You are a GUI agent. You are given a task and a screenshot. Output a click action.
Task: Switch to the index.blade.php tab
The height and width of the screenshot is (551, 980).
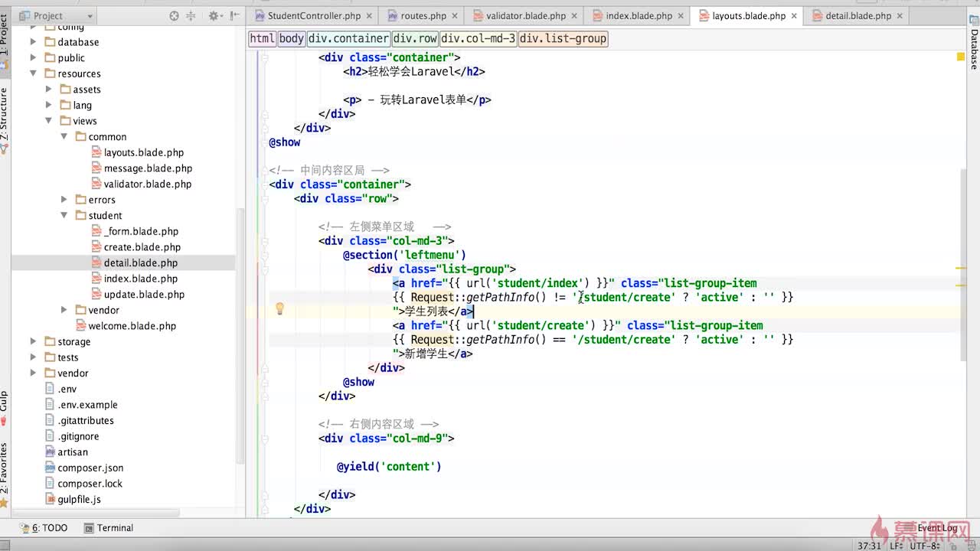[x=637, y=15]
